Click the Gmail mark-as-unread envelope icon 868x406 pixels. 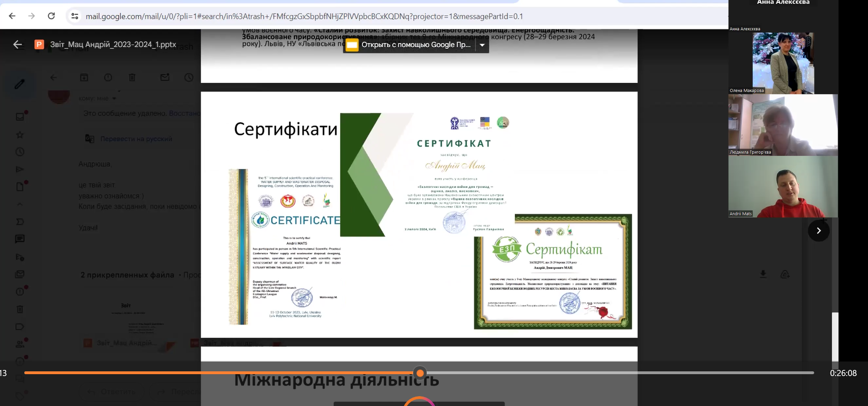(x=165, y=77)
